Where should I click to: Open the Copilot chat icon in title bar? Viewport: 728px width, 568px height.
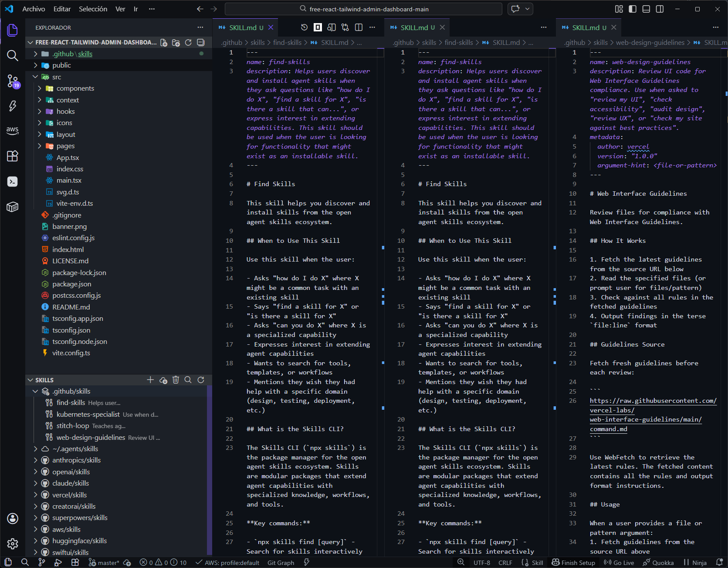pos(515,9)
